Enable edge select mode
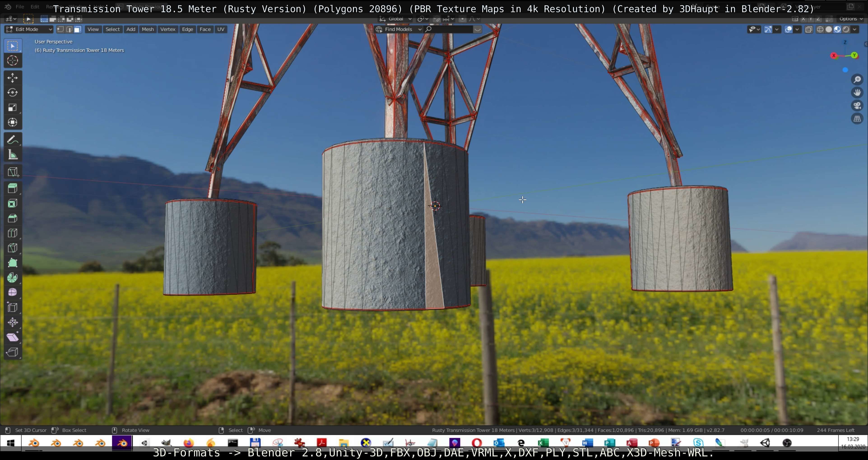Screen dimensions: 868x460 click(69, 29)
